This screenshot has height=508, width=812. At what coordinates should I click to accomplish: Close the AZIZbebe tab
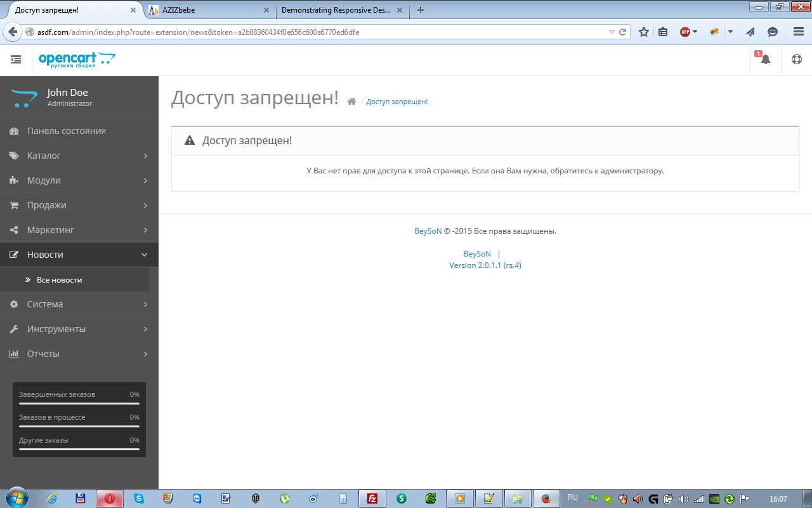pos(266,10)
